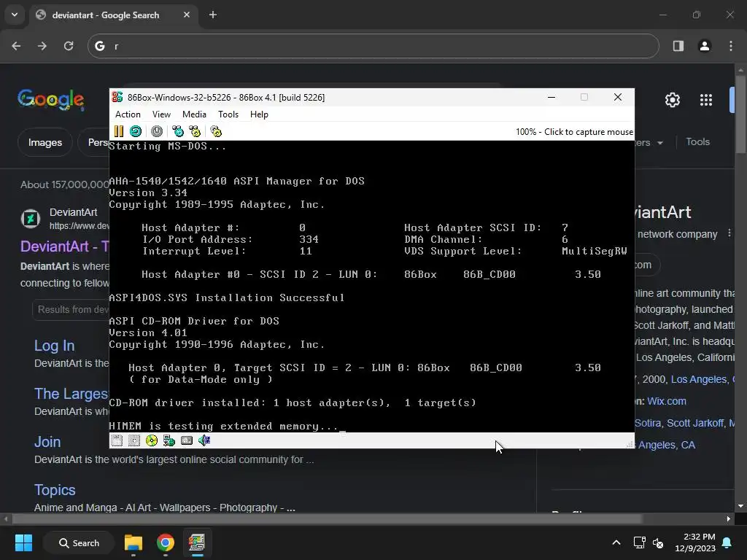Click inside the MS-DOS emulator screen
Image resolution: width=747 pixels, height=560 pixels.
(x=371, y=286)
